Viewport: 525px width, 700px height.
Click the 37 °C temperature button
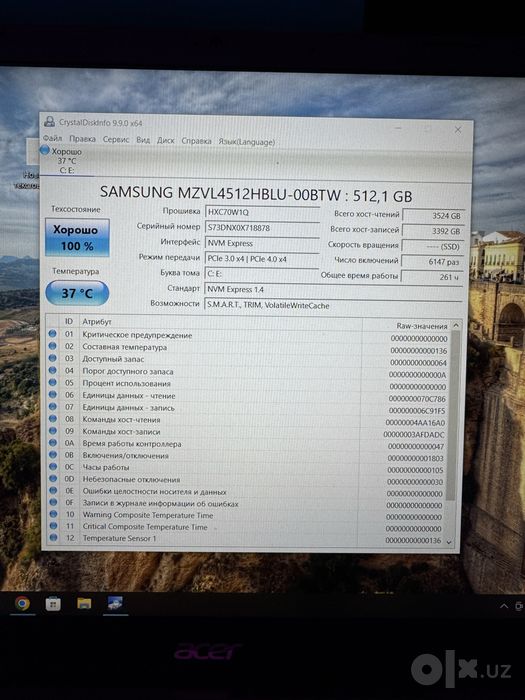click(x=77, y=293)
